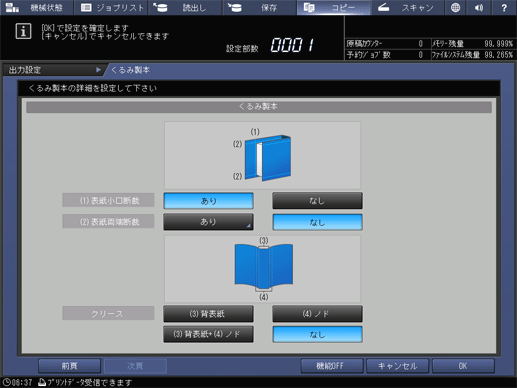Screen dimensions: 517x388
Task: Click the 設定部数 copy count display
Action: tap(292, 45)
